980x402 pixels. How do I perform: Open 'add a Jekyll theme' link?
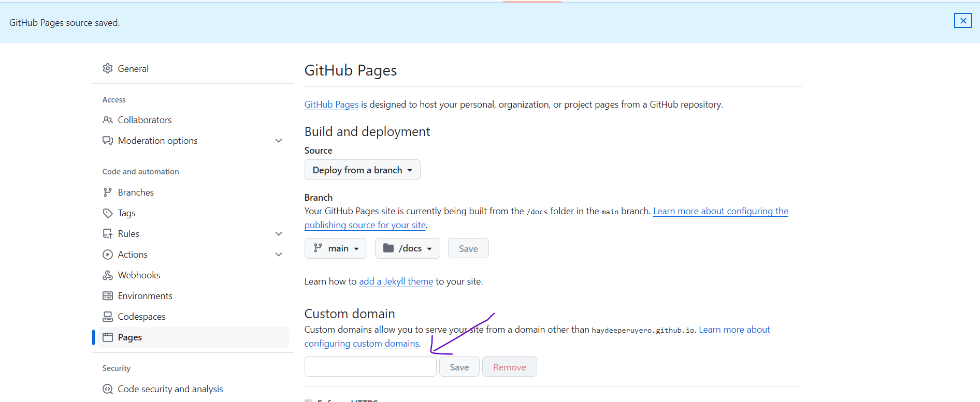pyautogui.click(x=396, y=281)
